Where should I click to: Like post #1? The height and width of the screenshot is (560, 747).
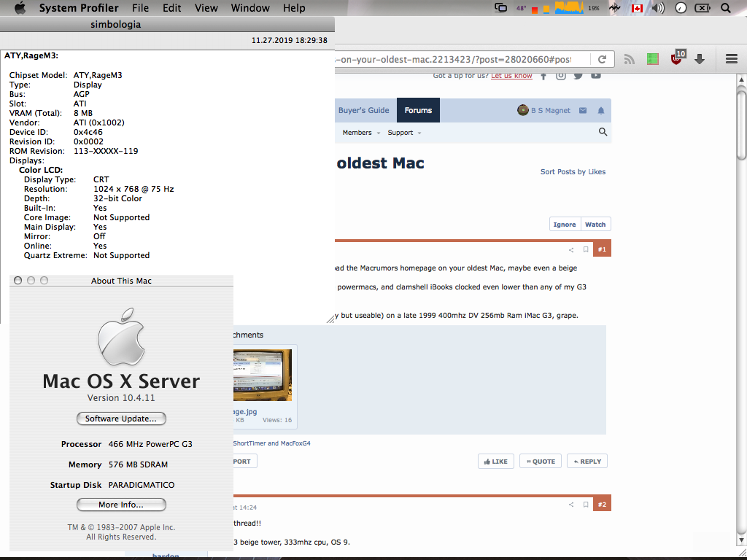point(496,461)
